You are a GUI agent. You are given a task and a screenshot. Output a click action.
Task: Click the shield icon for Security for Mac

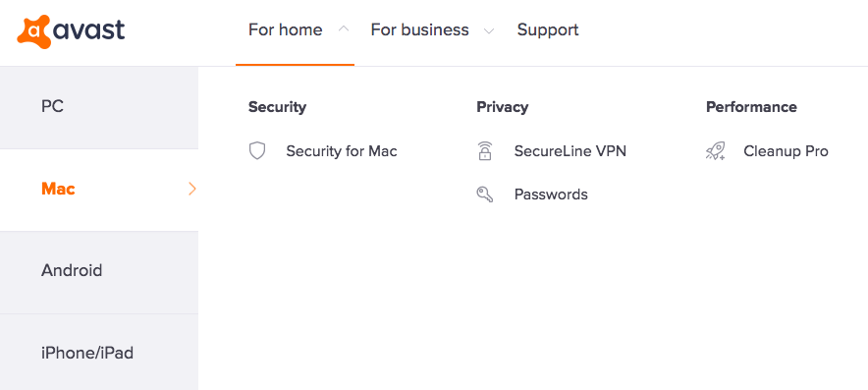tap(257, 150)
